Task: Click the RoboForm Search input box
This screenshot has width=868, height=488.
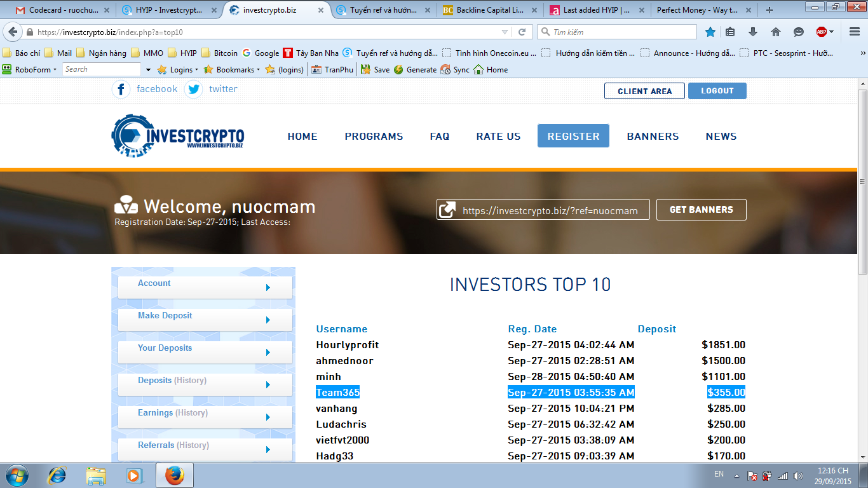Action: 102,69
